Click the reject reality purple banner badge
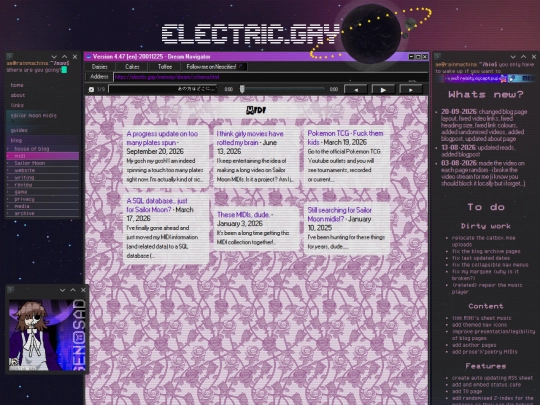The width and height of the screenshot is (540, 405). (x=475, y=79)
